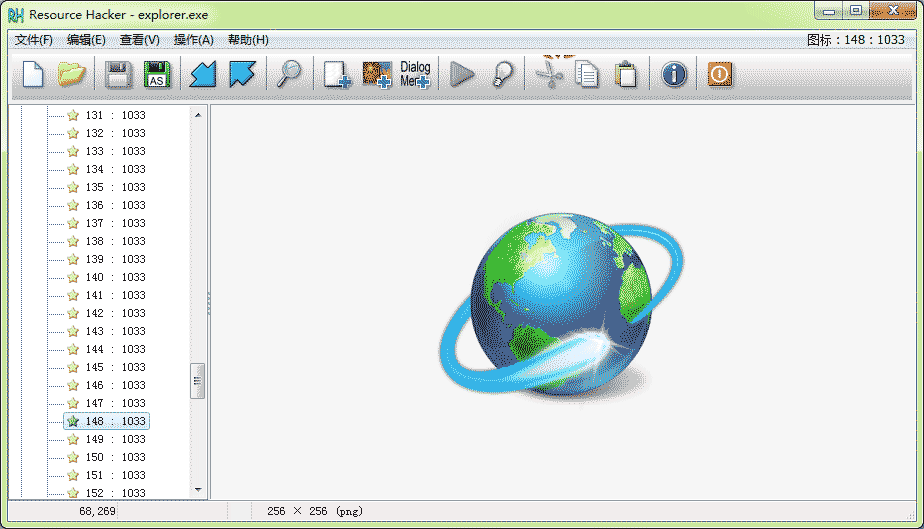Click the orange Exit power icon
The height and width of the screenshot is (529, 924).
coord(720,75)
